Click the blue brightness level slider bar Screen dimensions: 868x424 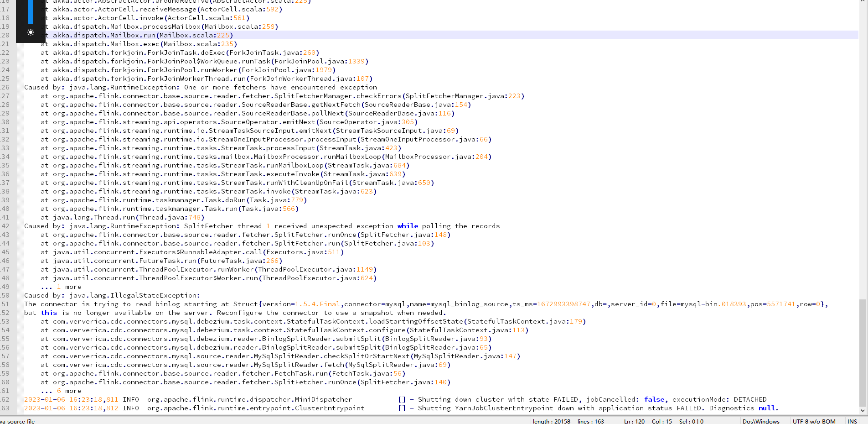point(31,12)
